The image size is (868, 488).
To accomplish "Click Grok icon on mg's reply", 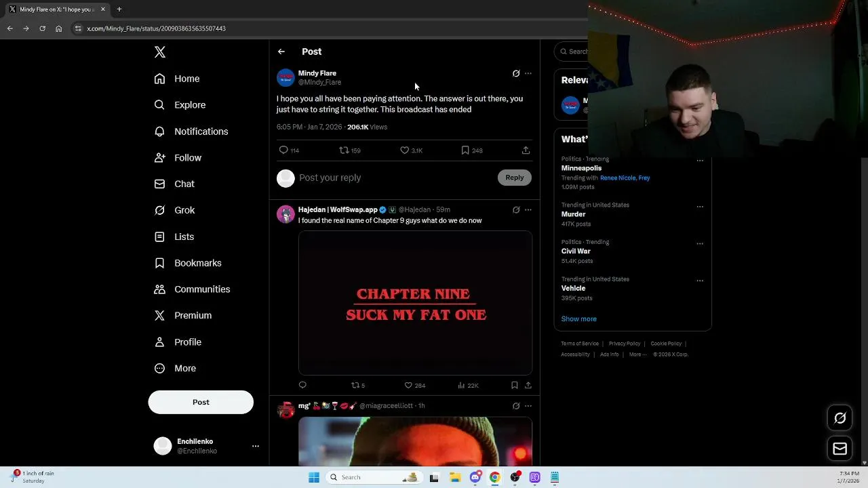I will tap(516, 406).
